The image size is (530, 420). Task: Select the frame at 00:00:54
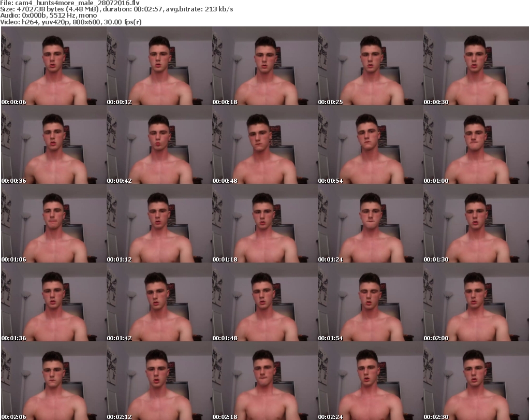pyautogui.click(x=371, y=144)
